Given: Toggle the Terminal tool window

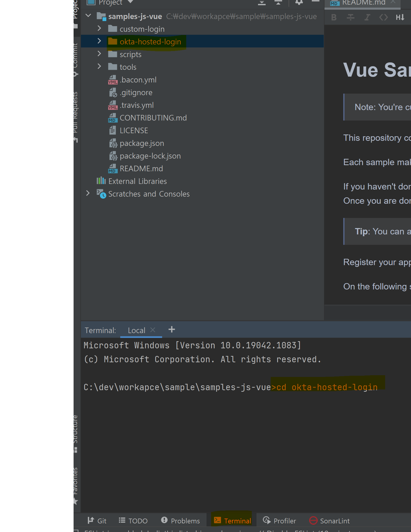Looking at the screenshot, I should [x=232, y=521].
